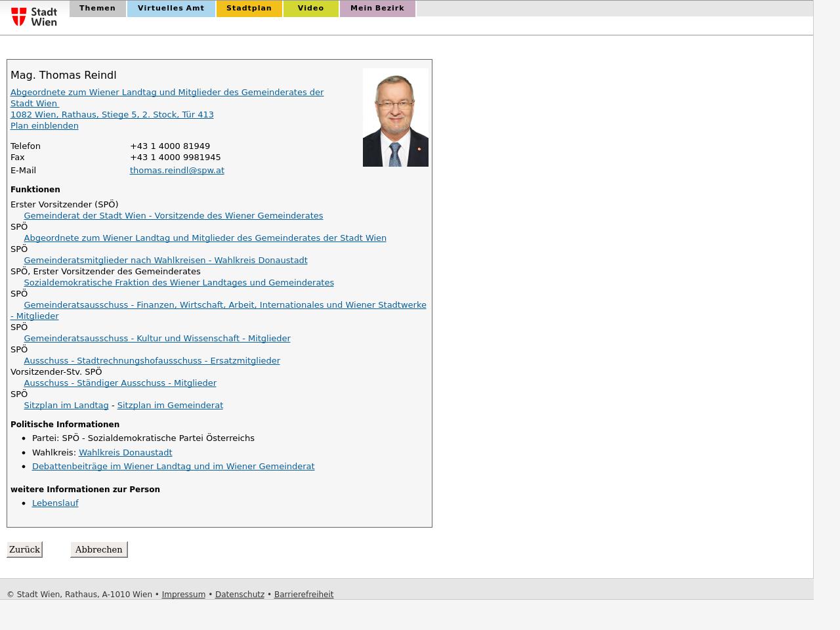The width and height of the screenshot is (840, 630).
Task: Open Barrierefreiheit footer link
Action: click(304, 594)
